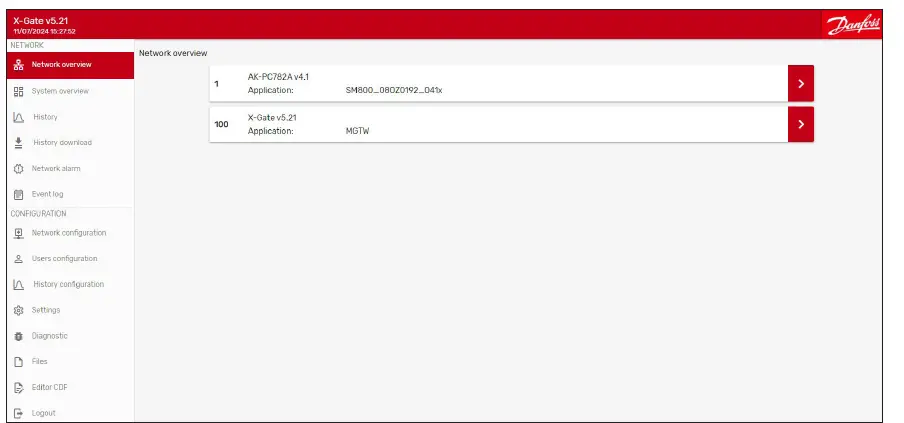Click application value SM800_080Z0192_041x
The width and height of the screenshot is (904, 423).
point(394,90)
